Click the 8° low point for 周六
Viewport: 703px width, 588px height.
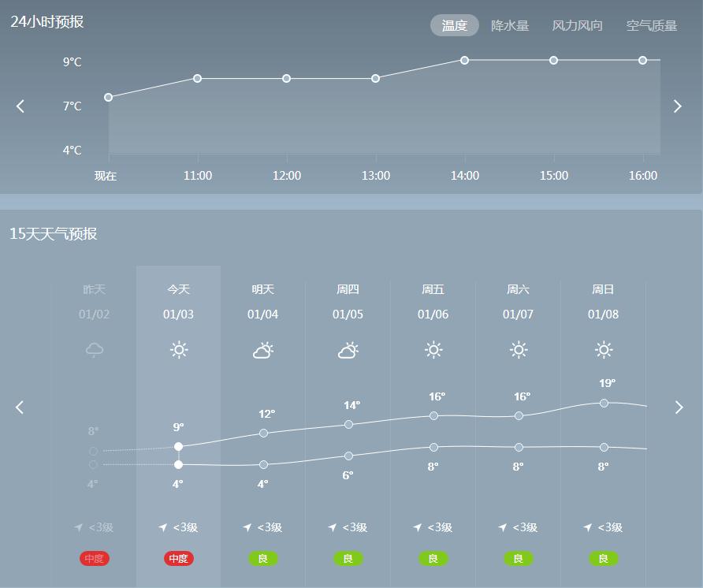coord(519,447)
